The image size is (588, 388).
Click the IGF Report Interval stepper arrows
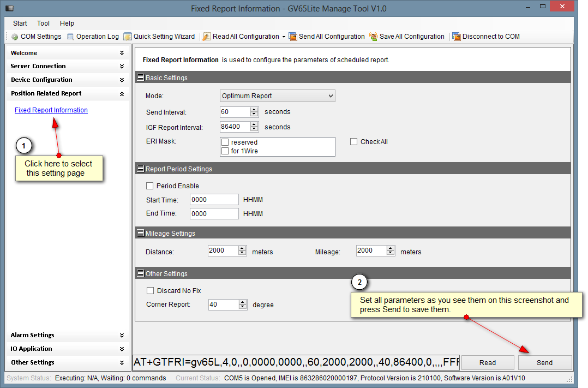coord(254,127)
